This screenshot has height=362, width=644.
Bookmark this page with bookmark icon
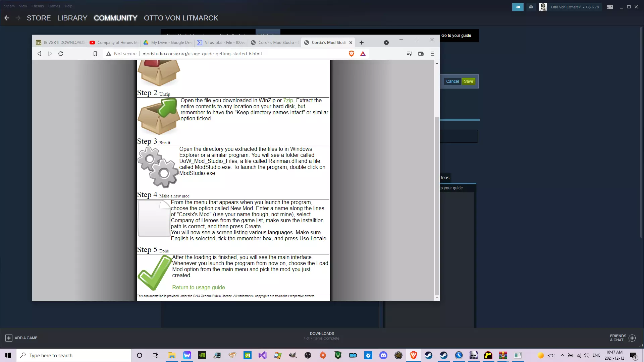point(95,54)
